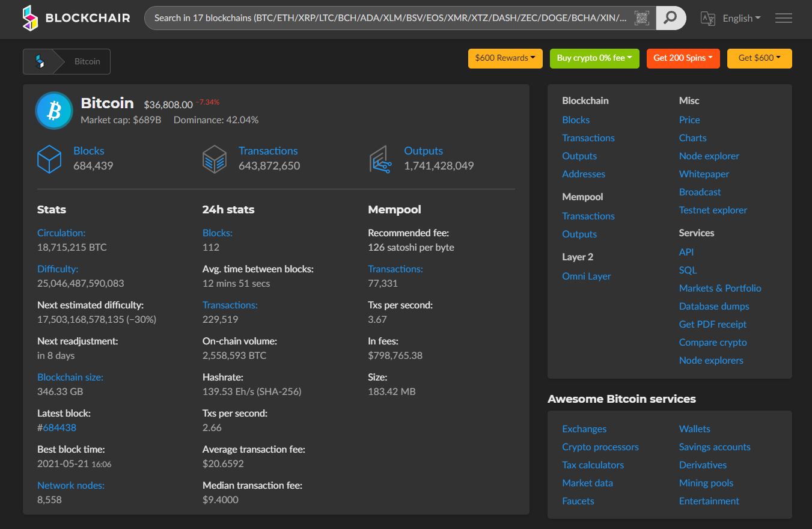The width and height of the screenshot is (812, 529).
Task: Click the breadcrumb home Blockchair icon
Action: tap(40, 61)
